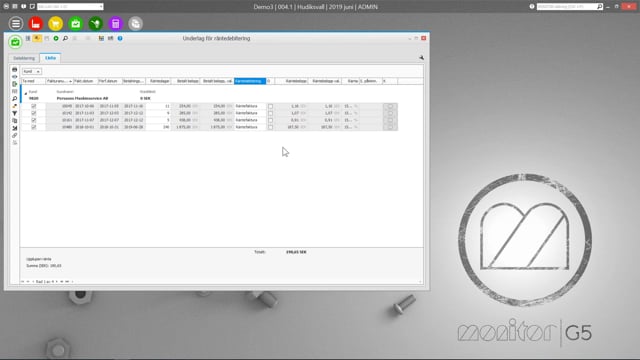This screenshot has height=360, width=640.
Task: Click in the title bar search field
Action: click(x=567, y=7)
